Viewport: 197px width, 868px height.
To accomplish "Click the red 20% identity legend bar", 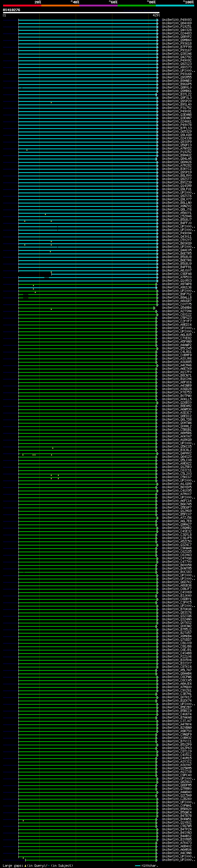I will click(22, 6).
